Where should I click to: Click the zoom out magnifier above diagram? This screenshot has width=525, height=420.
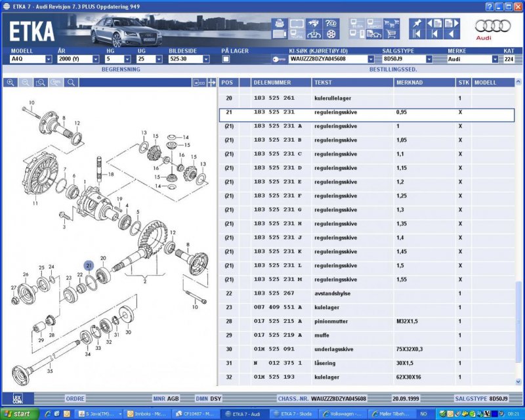[x=26, y=83]
